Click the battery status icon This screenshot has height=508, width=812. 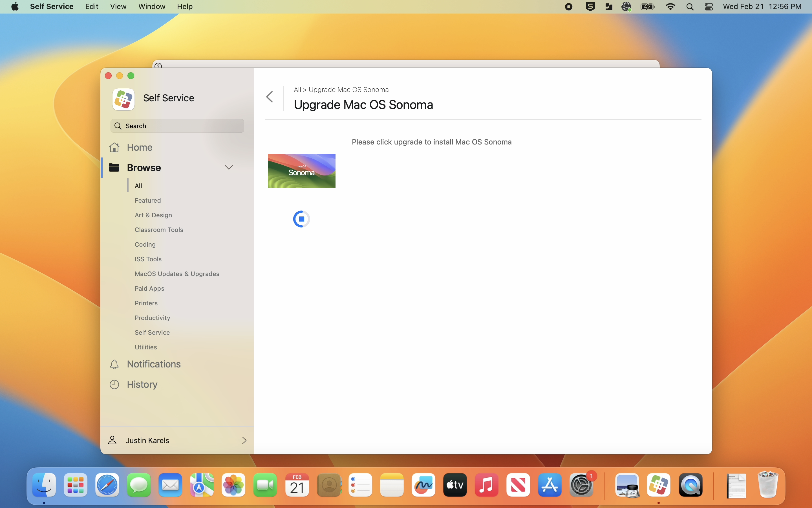pos(647,7)
